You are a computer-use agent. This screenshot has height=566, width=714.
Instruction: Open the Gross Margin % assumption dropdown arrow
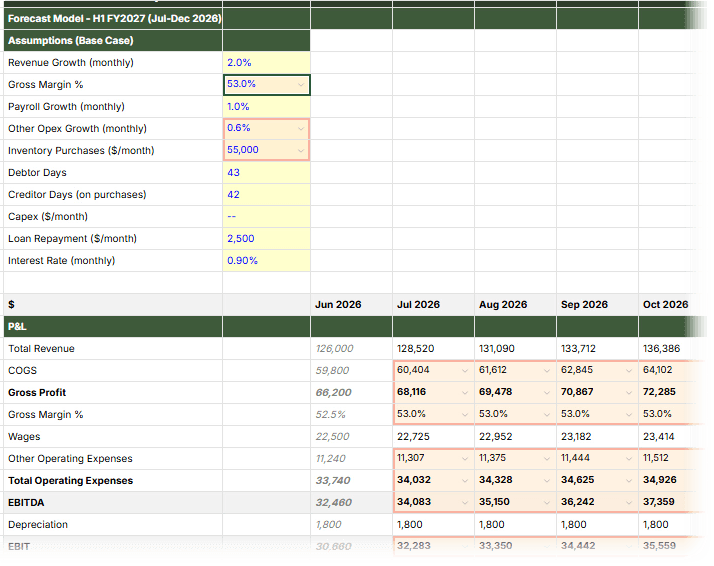pos(301,85)
